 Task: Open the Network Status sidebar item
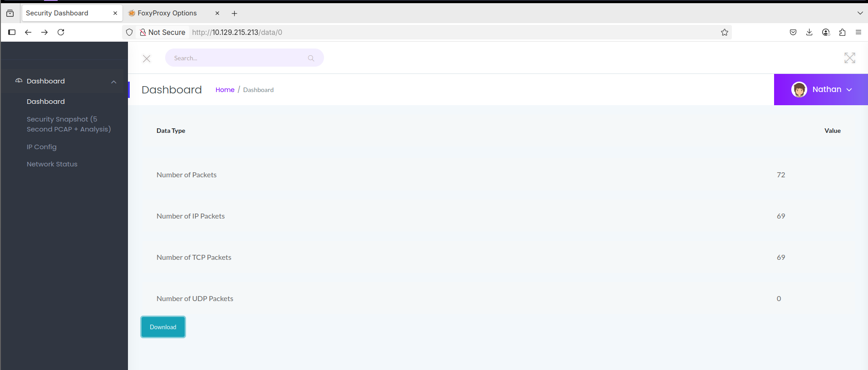52,164
